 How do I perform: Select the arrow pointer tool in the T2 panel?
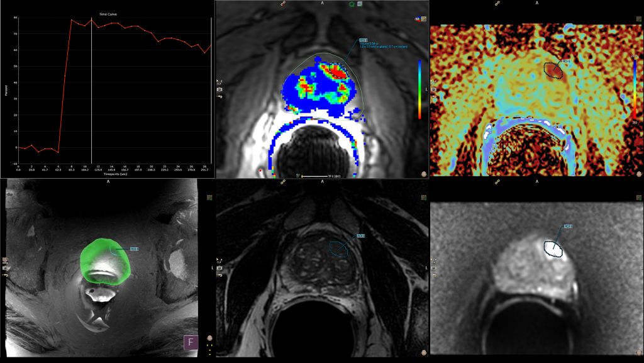click(x=219, y=260)
